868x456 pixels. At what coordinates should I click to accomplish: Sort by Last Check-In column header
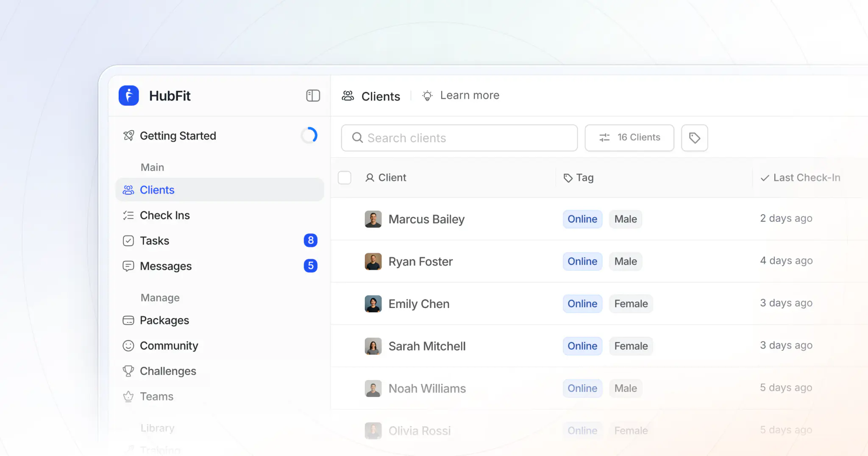coord(800,178)
